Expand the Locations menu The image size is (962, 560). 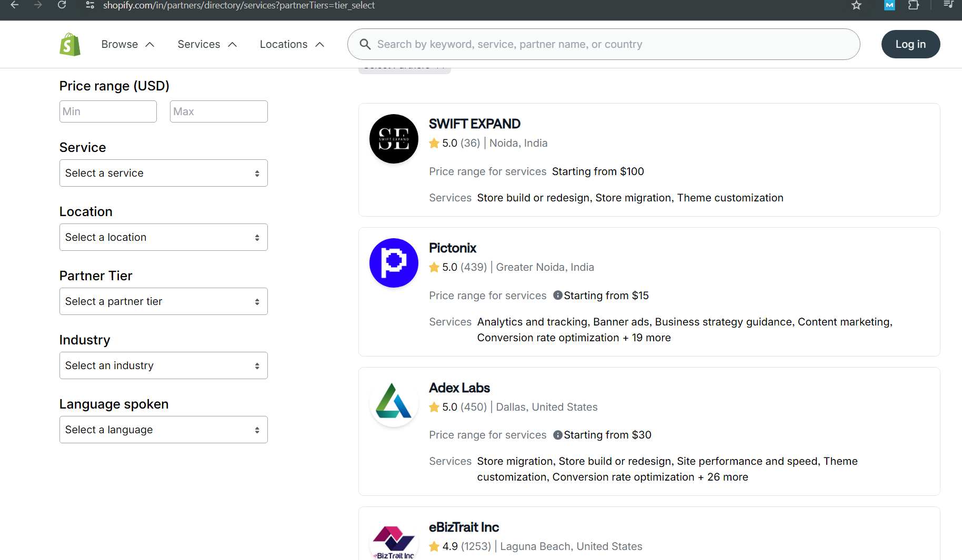(292, 45)
